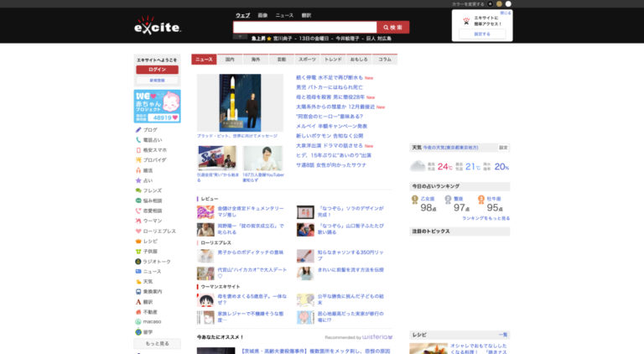Click the Excite logo in the header

click(158, 26)
